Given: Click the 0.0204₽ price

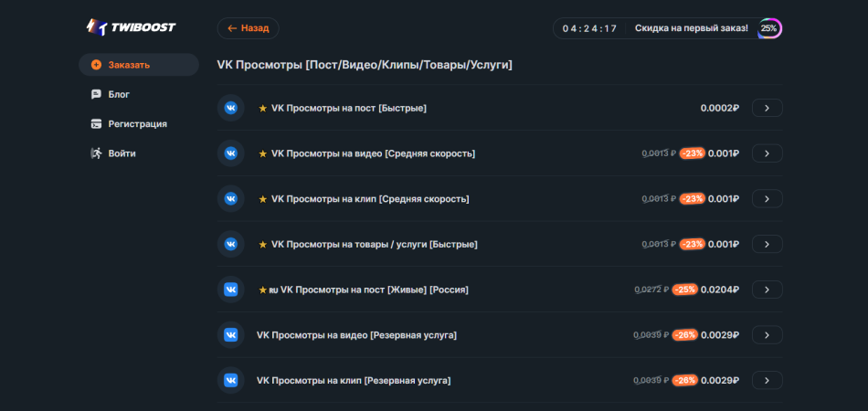Looking at the screenshot, I should click(x=720, y=290).
